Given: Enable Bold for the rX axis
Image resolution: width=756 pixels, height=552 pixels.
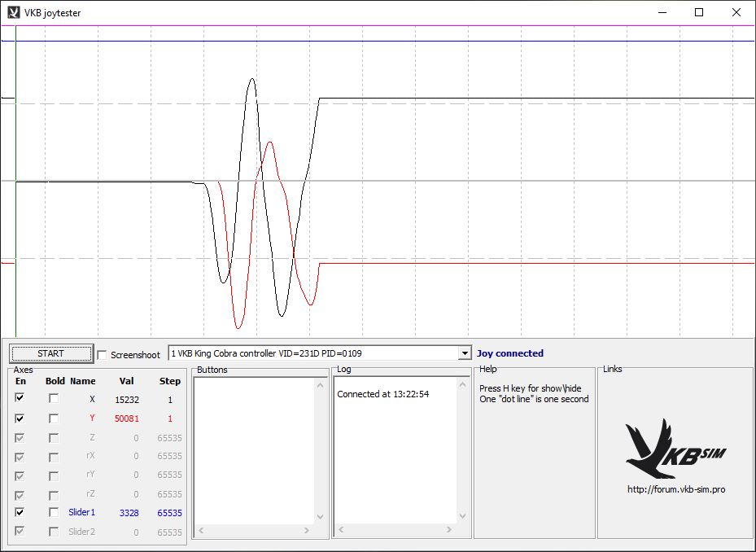Looking at the screenshot, I should (x=54, y=457).
